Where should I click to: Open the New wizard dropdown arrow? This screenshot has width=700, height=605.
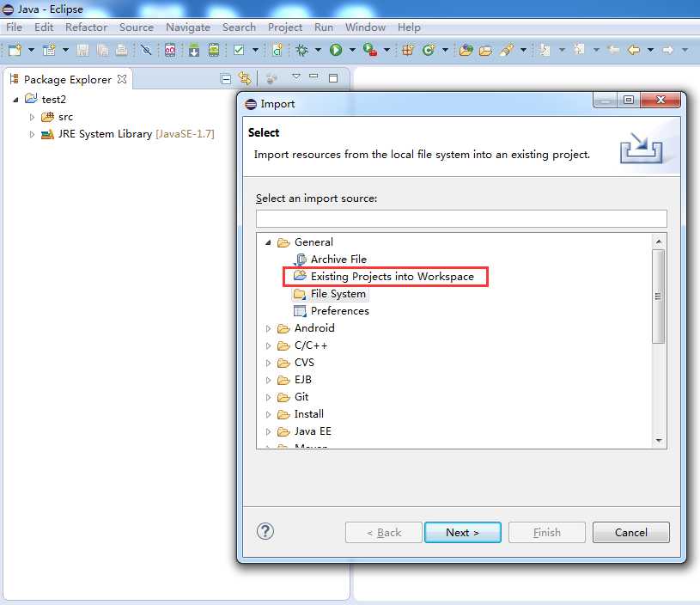[31, 50]
